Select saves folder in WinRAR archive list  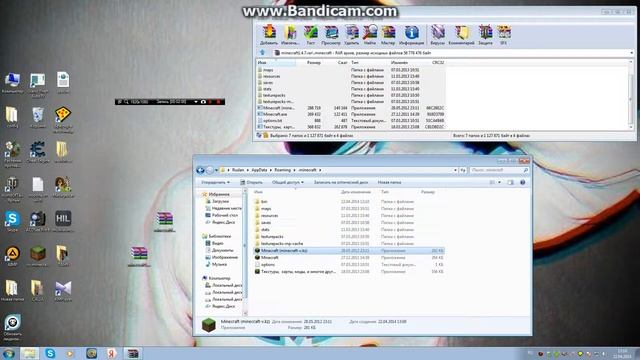268,82
